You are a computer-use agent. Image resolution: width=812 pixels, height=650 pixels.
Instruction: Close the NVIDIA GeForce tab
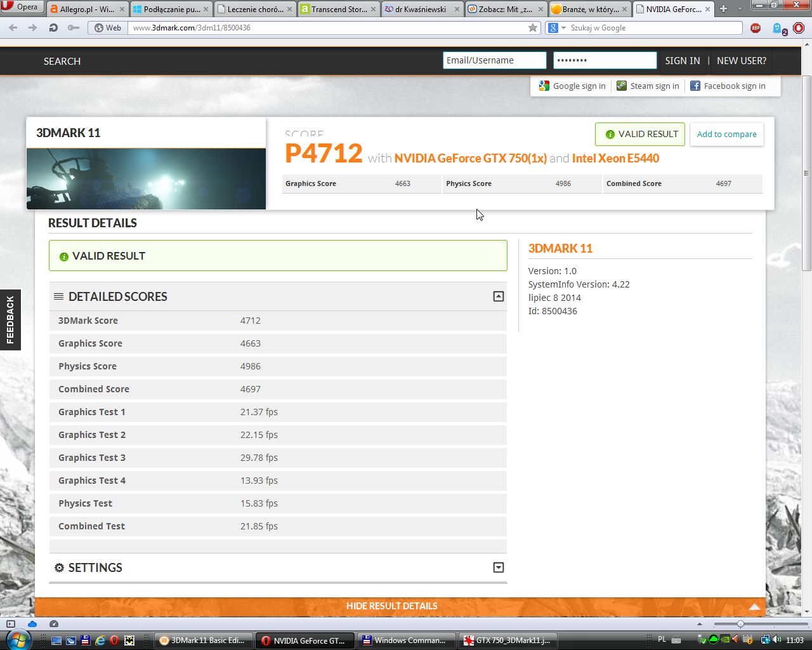click(707, 10)
